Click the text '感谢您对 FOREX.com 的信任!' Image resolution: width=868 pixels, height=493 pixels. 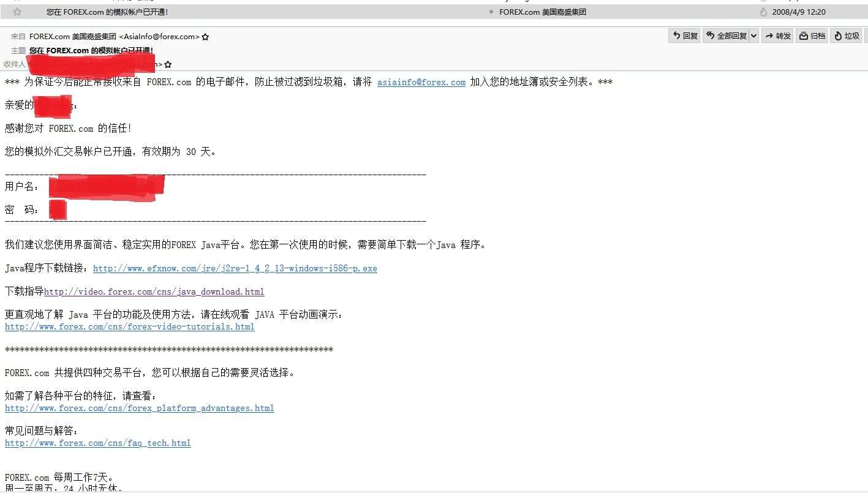pyautogui.click(x=69, y=129)
